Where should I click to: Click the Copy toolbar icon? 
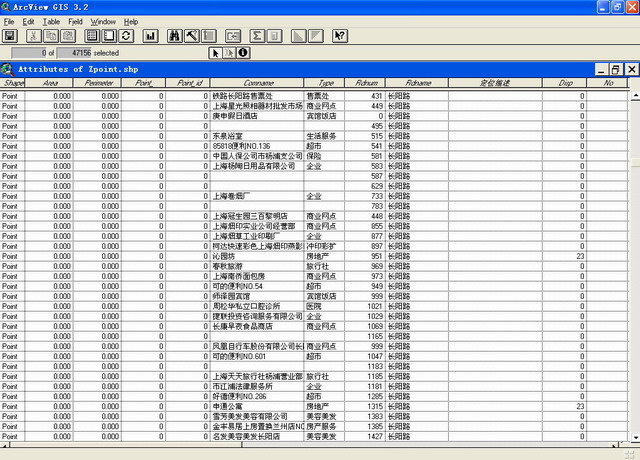click(51, 36)
